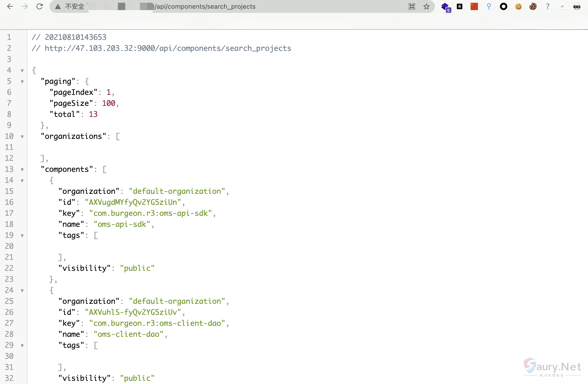
Task: Collapse the paging object arrow
Action: coord(22,82)
